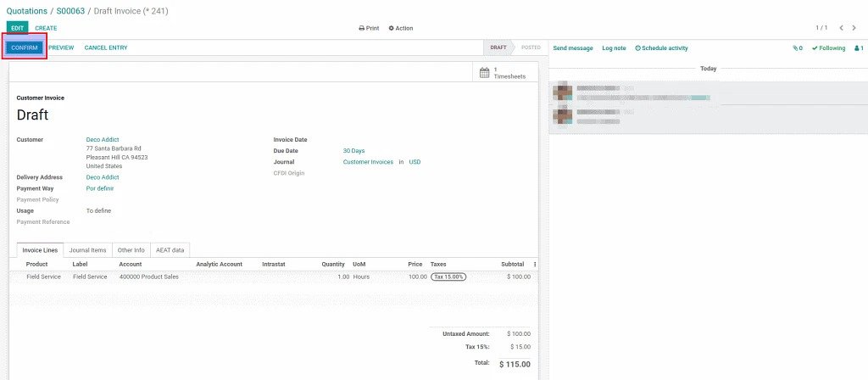The image size is (868, 380).
Task: Click the Posted status stage
Action: (x=531, y=47)
